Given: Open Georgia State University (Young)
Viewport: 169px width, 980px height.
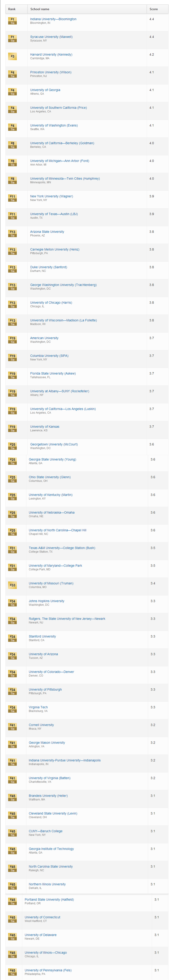Looking at the screenshot, I should tap(53, 460).
